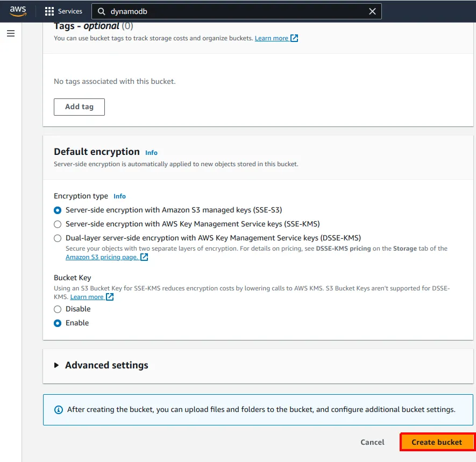Select SSE-KMS encryption option

(x=58, y=224)
